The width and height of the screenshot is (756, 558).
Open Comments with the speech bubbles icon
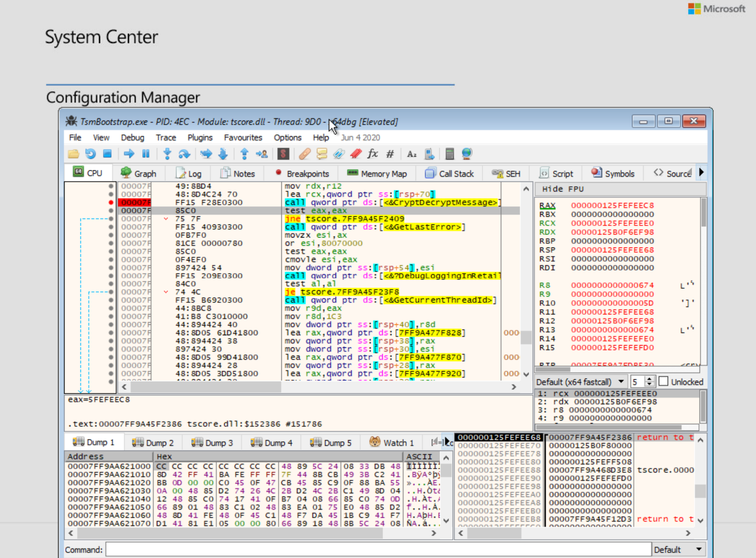coord(322,154)
